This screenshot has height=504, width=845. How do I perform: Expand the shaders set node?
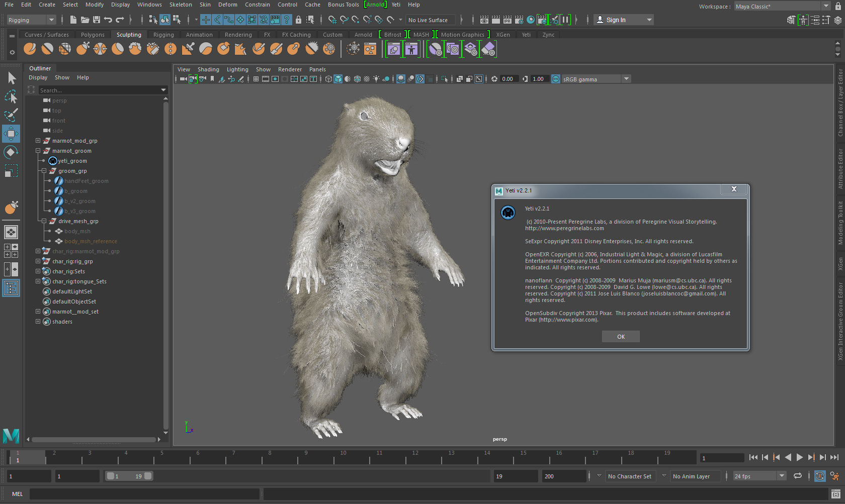pyautogui.click(x=38, y=322)
